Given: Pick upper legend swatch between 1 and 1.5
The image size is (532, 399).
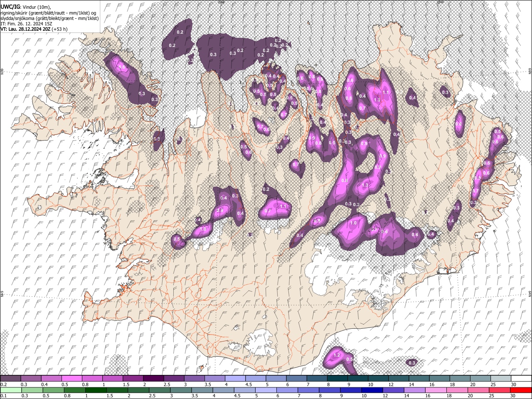Looking at the screenshot, I should [x=113, y=378].
